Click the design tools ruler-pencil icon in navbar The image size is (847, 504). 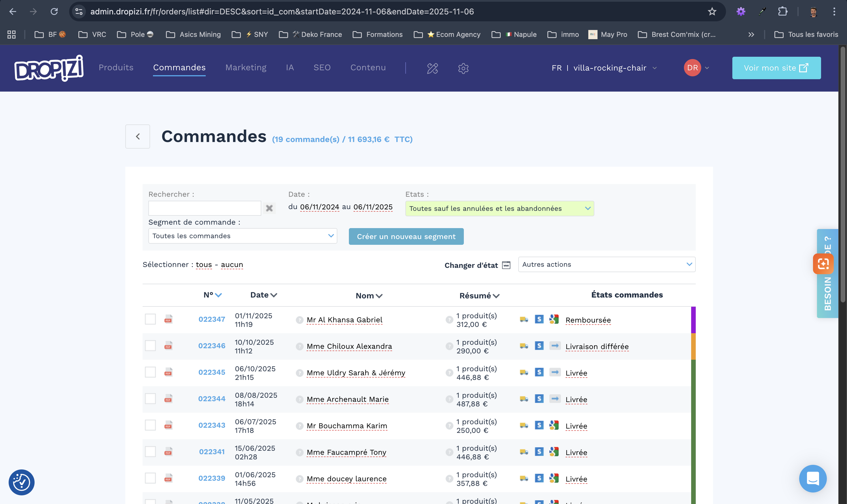[x=432, y=68]
